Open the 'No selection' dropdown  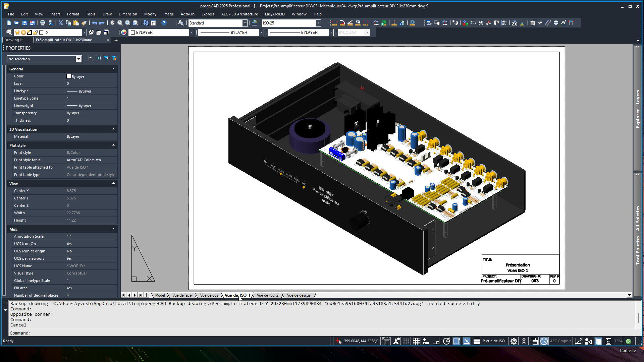(78, 59)
